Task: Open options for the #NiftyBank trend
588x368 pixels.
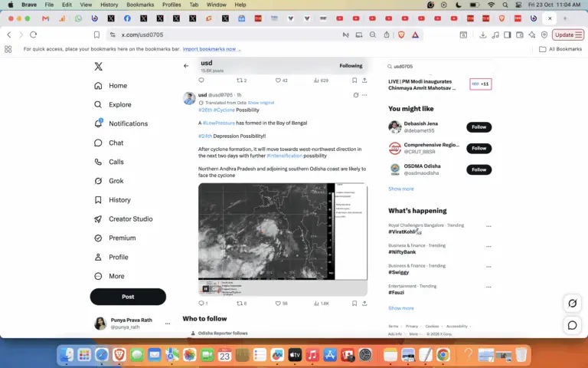Action: [x=488, y=247]
